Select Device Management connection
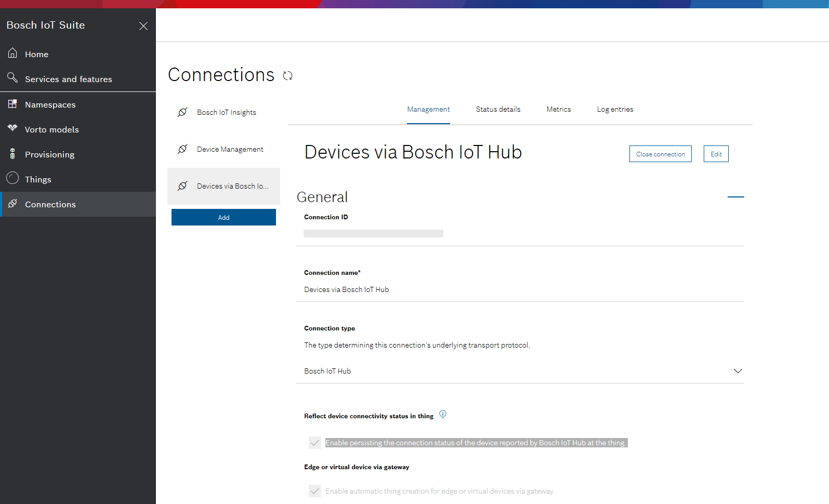The width and height of the screenshot is (829, 504). point(223,149)
